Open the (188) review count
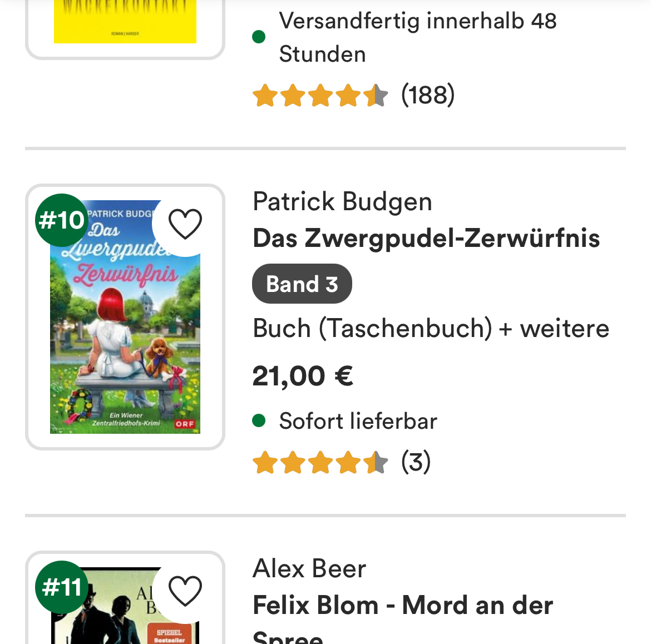Viewport: 651px width, 644px height. [428, 95]
